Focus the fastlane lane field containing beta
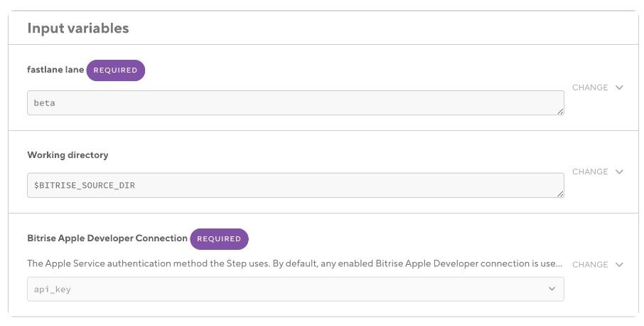 pyautogui.click(x=295, y=102)
